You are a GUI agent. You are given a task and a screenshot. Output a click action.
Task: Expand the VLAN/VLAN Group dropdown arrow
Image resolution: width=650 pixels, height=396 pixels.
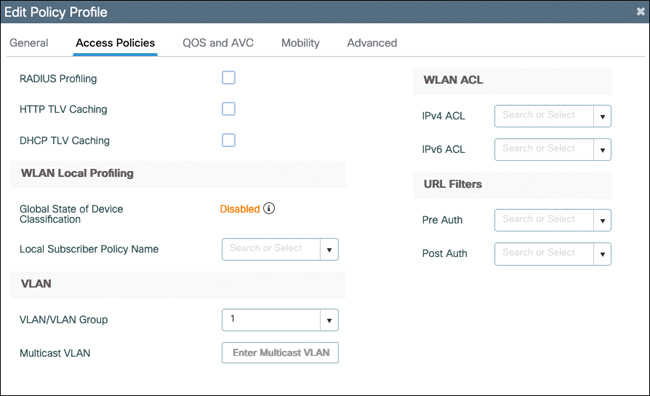(329, 320)
